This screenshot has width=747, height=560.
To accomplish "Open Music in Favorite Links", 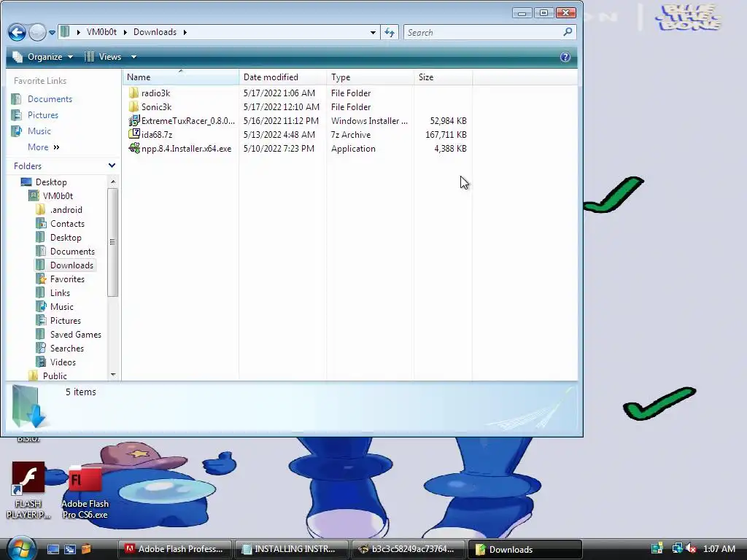I will click(39, 131).
